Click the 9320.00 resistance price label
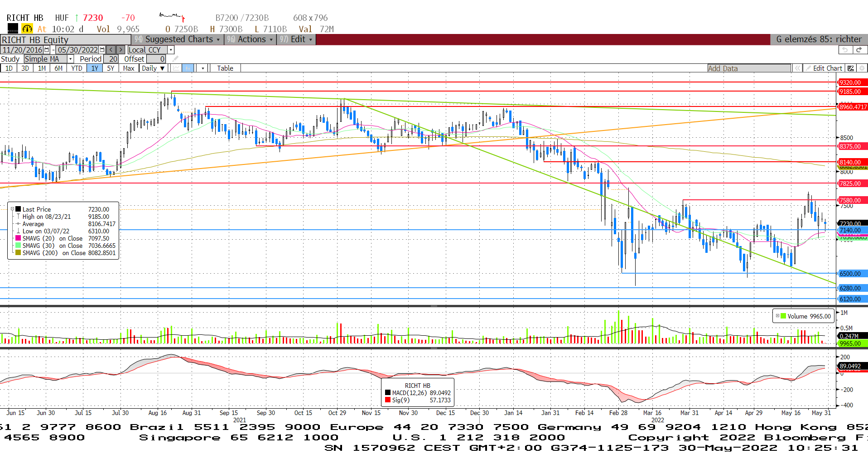Viewport: 868px width, 473px height. pos(853,82)
